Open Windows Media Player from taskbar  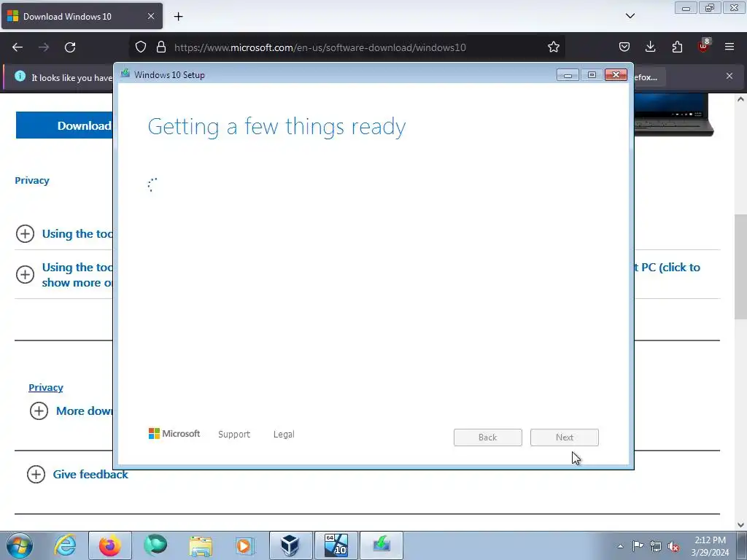(246, 545)
